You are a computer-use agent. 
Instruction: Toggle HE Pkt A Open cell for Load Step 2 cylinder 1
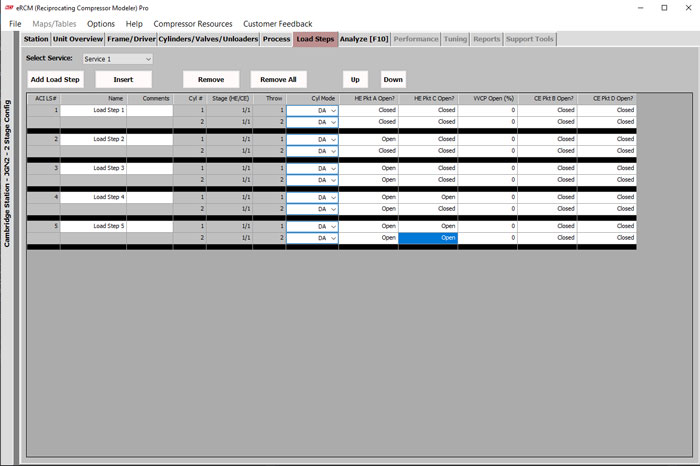pos(368,139)
